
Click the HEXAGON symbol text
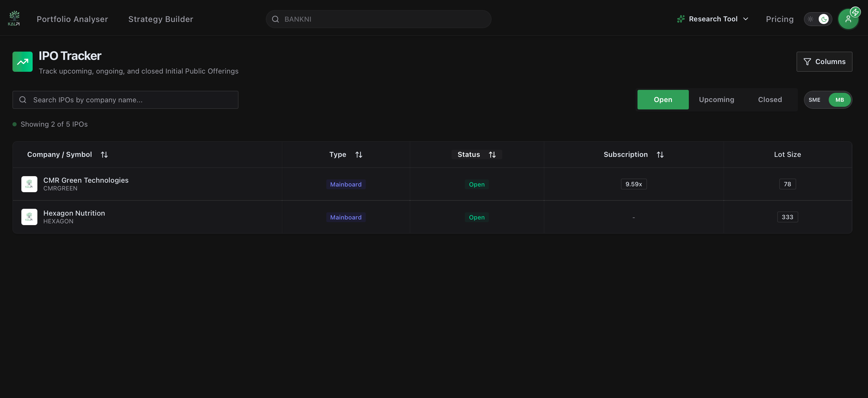click(x=58, y=222)
